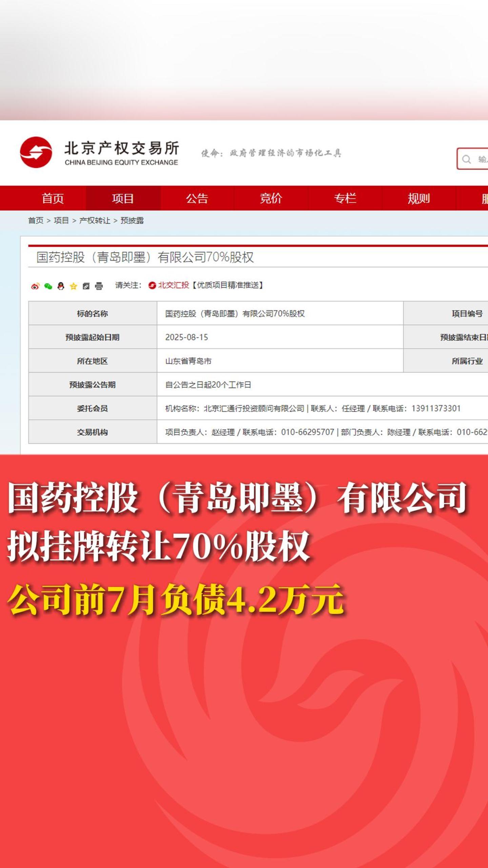Click the region value 山东省青岛市
This screenshot has width=488, height=868.
pyautogui.click(x=188, y=361)
